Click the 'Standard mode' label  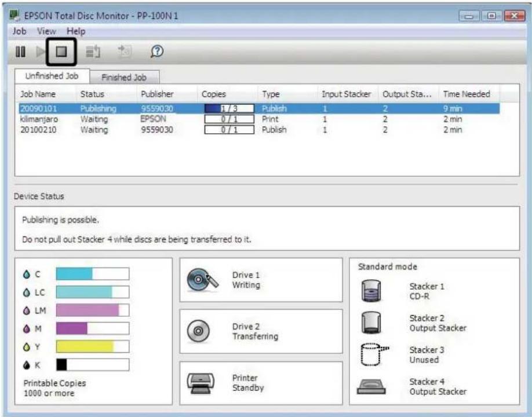click(x=388, y=267)
